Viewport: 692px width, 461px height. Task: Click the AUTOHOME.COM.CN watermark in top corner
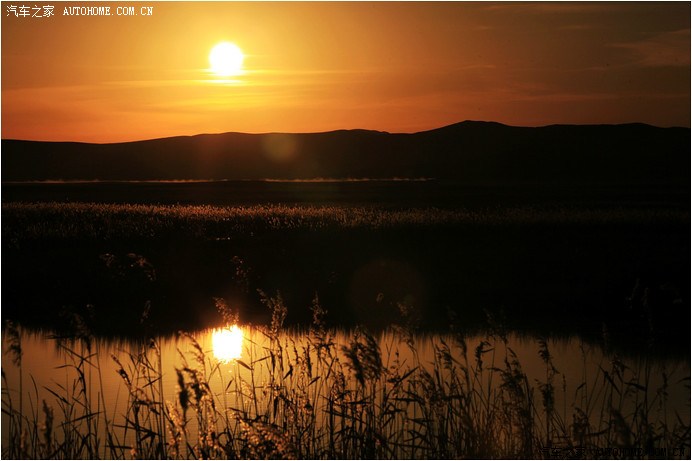tap(108, 11)
